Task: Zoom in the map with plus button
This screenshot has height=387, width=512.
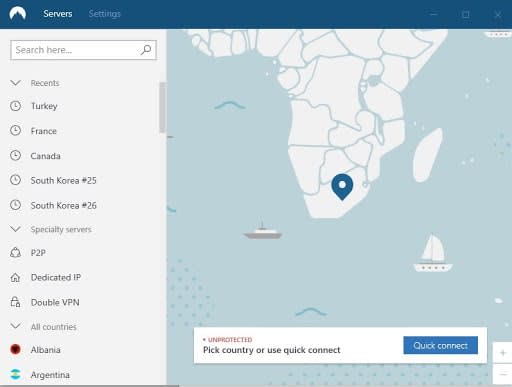Action: coord(503,353)
